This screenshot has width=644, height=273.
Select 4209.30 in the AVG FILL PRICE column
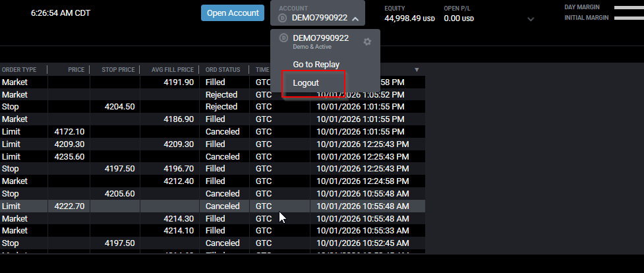[179, 144]
